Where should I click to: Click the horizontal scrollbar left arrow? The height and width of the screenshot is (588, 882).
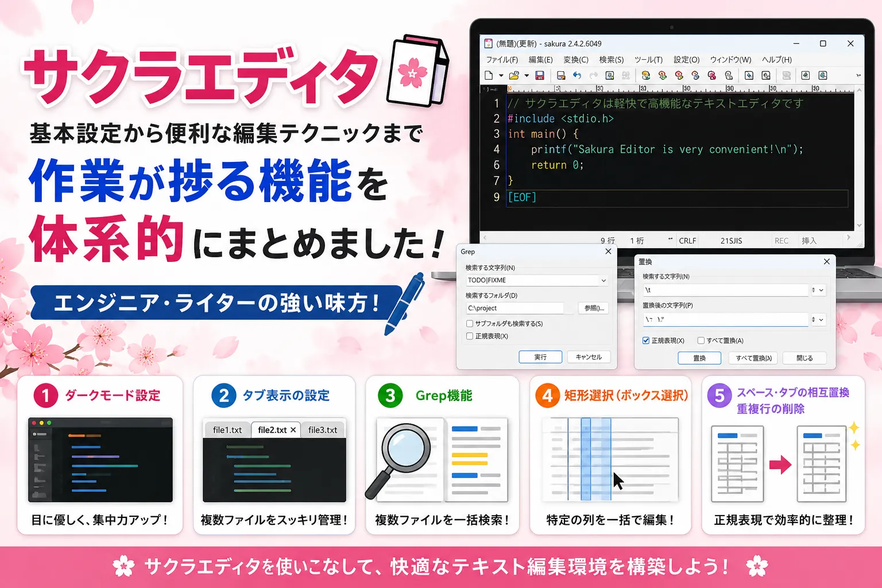click(x=484, y=237)
